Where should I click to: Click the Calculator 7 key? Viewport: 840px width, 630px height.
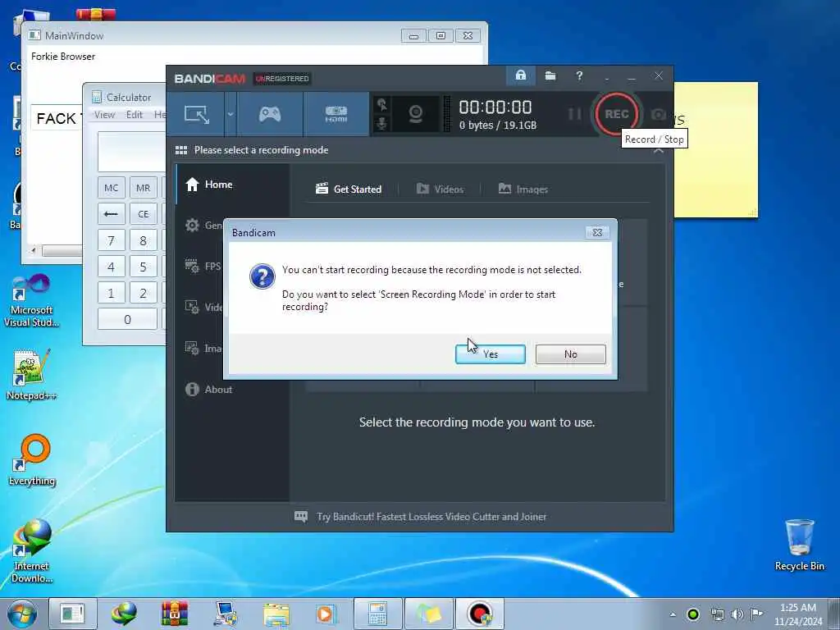tap(112, 240)
